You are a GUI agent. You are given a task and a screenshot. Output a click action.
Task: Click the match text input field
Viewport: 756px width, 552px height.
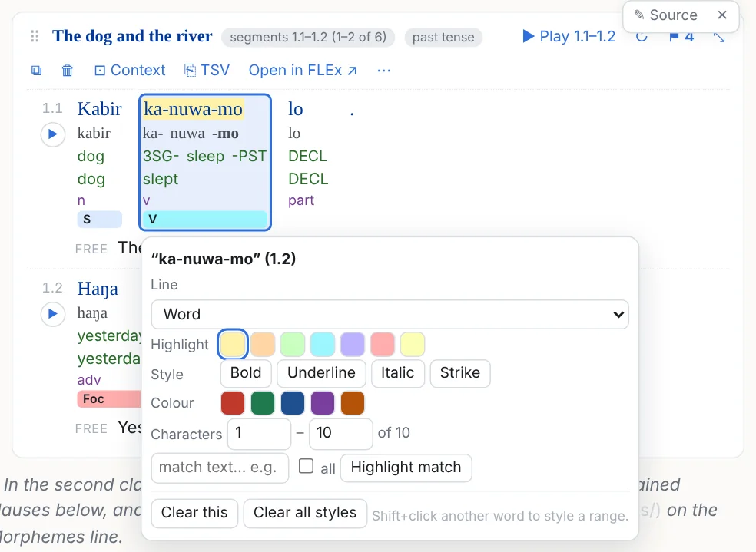(220, 468)
